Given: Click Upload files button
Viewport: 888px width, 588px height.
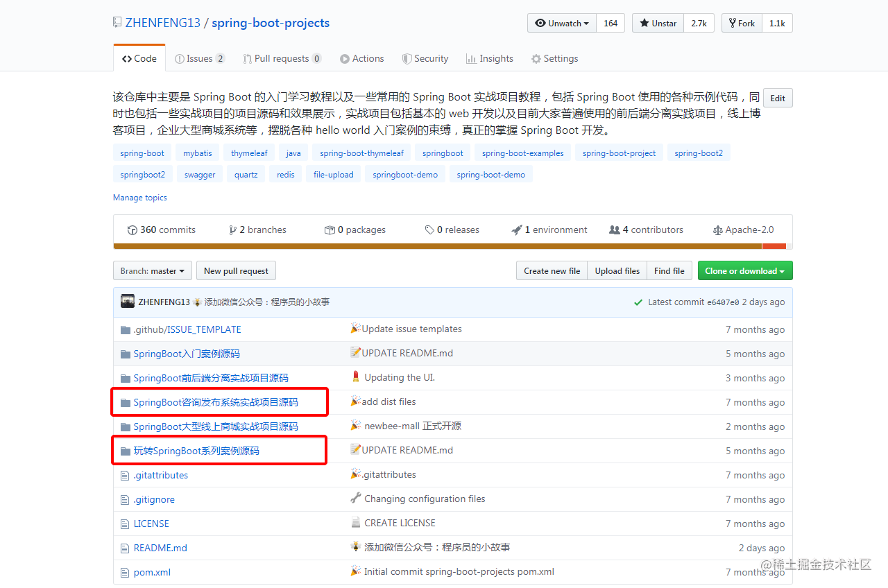Looking at the screenshot, I should pos(617,270).
